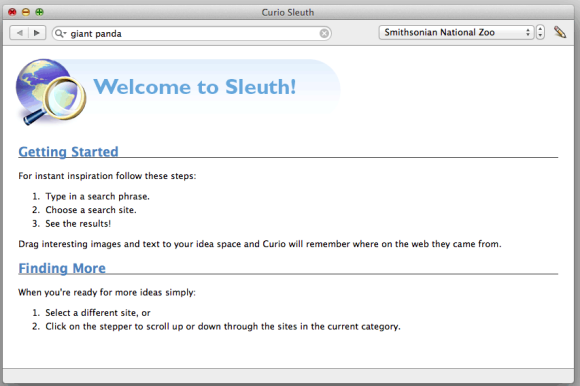Click the text 'Type in a search phrase.'

coord(98,196)
